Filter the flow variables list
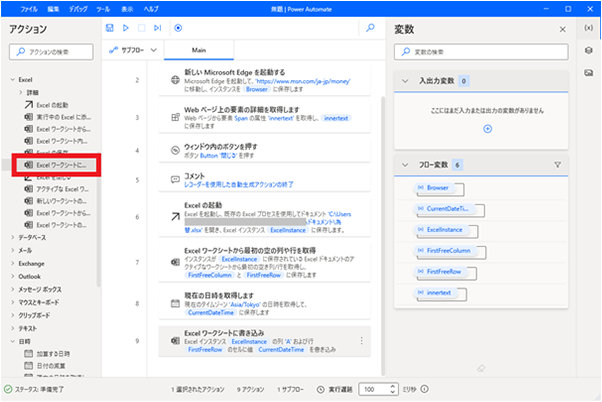Image resolution: width=602 pixels, height=402 pixels. pyautogui.click(x=557, y=165)
